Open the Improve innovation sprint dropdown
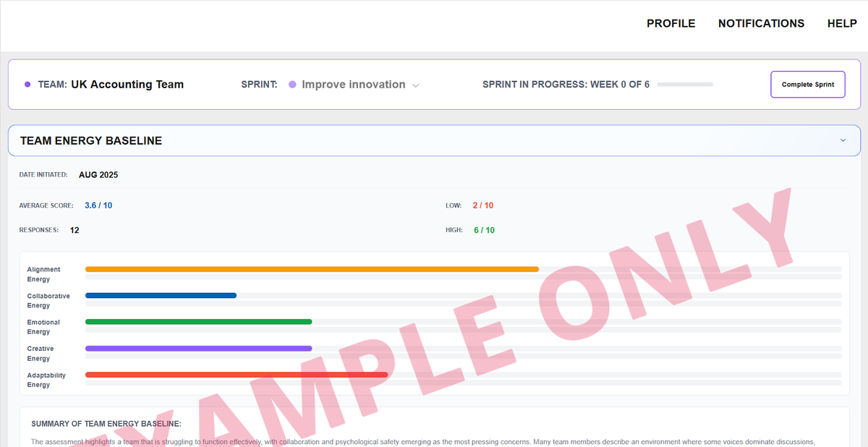 point(354,85)
